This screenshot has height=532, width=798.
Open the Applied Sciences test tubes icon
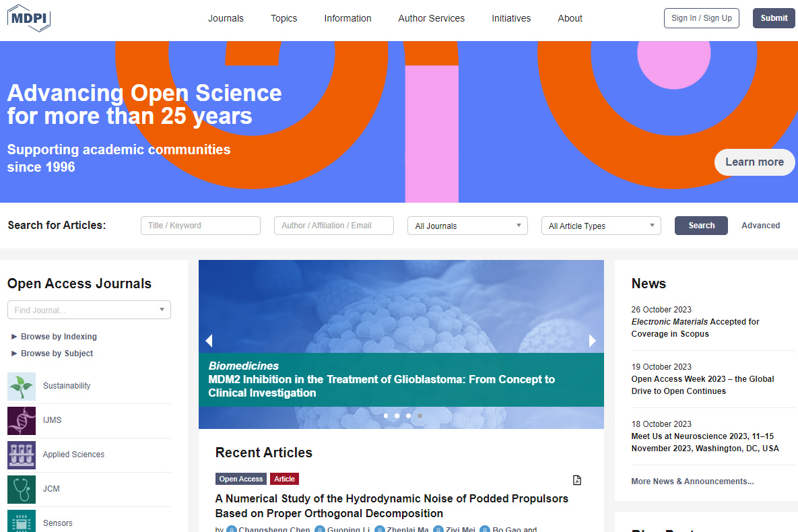point(22,455)
